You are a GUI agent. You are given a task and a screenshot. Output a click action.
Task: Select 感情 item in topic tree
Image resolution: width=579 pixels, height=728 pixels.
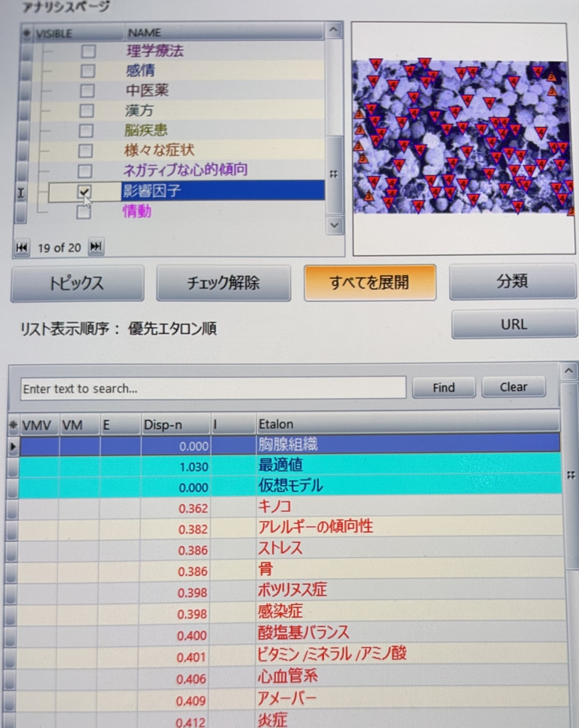coord(140,71)
